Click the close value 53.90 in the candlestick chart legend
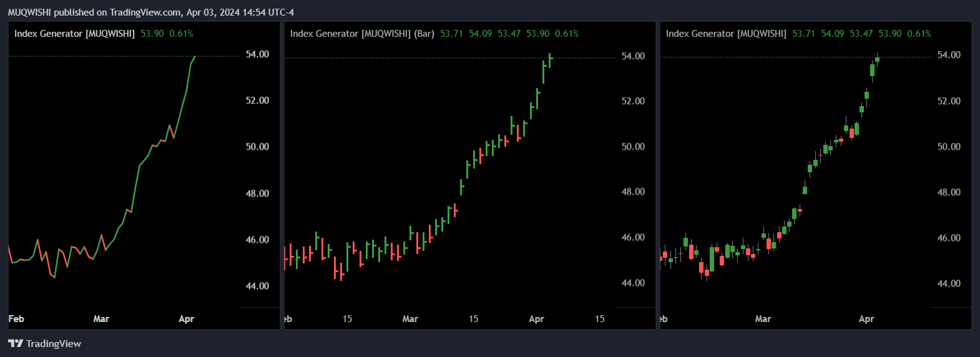 click(x=890, y=34)
